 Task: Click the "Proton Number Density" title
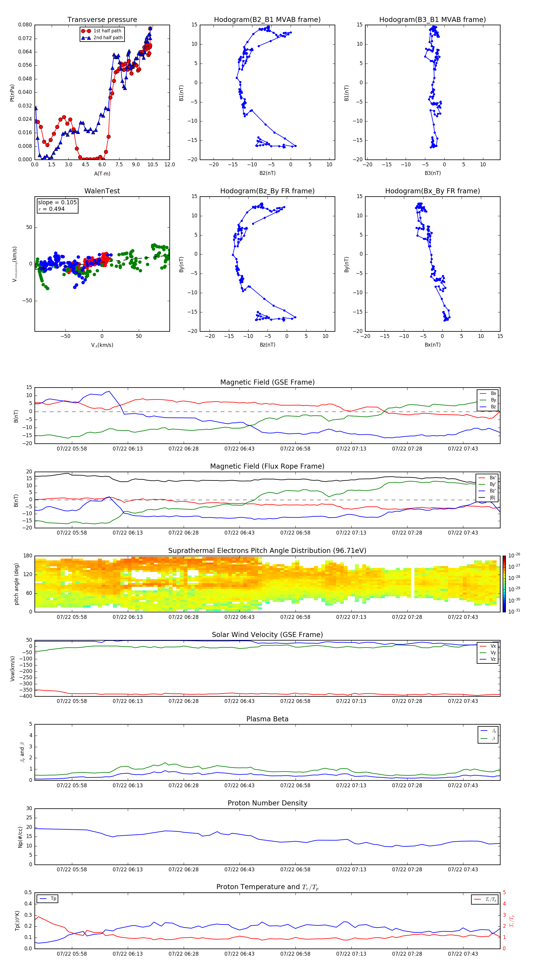[267, 803]
